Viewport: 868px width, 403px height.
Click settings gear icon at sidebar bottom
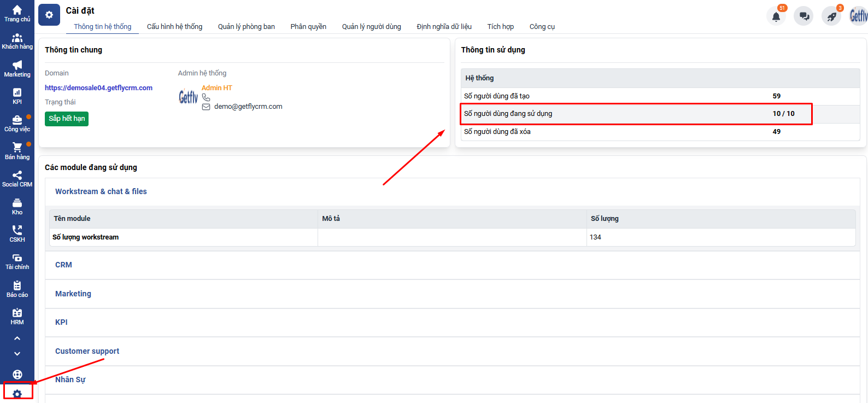pos(17,393)
